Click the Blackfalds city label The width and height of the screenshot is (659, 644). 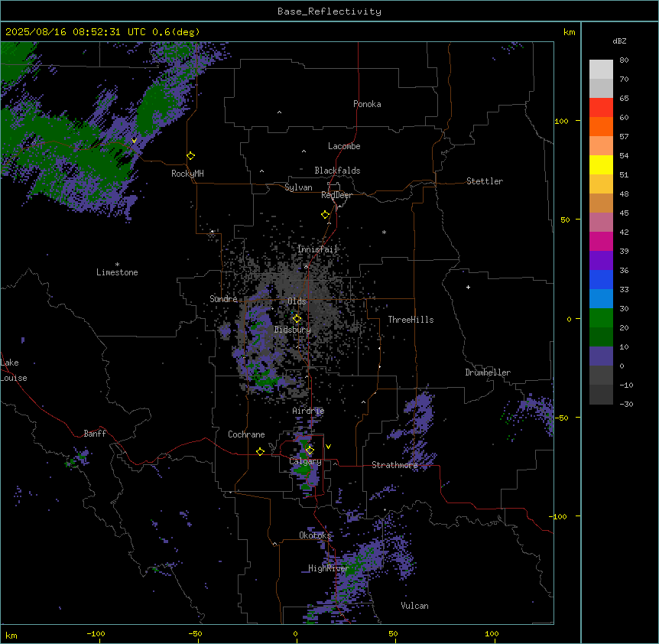(x=337, y=171)
